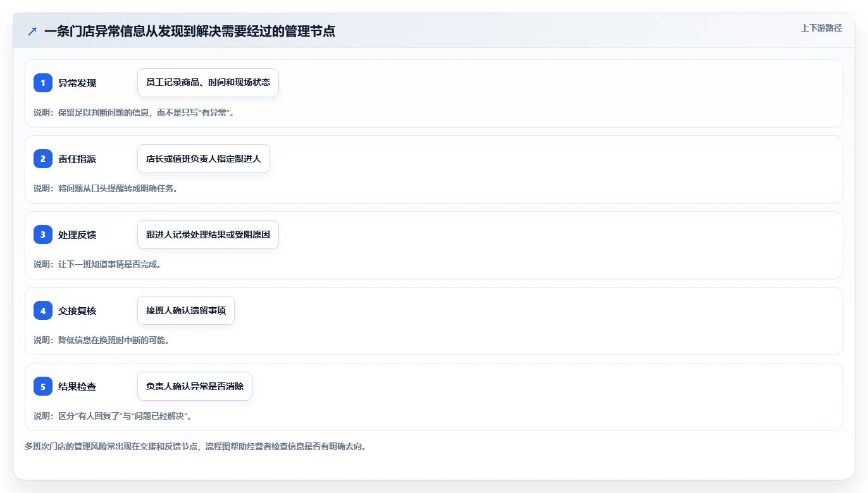Click the note 将问题从口头提醒转成明确任务

[106, 188]
